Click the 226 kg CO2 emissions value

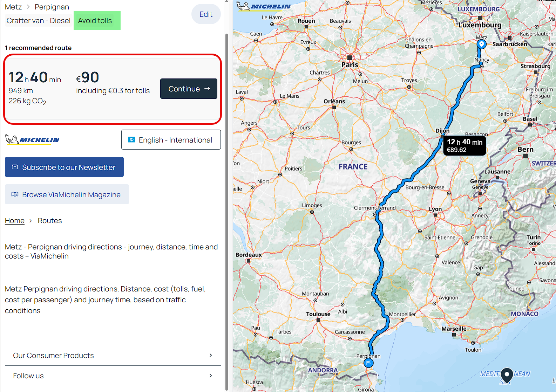point(27,101)
